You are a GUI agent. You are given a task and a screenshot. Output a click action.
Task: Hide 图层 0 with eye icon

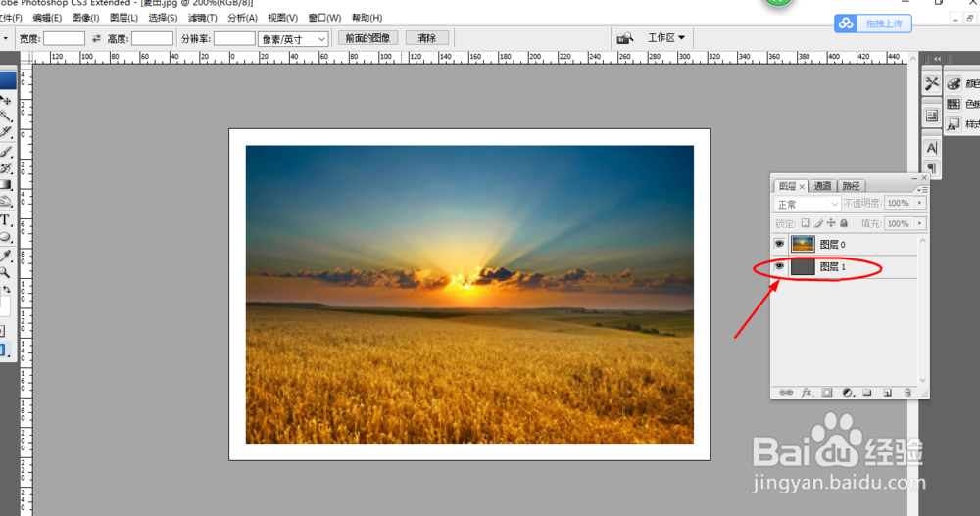point(779,244)
